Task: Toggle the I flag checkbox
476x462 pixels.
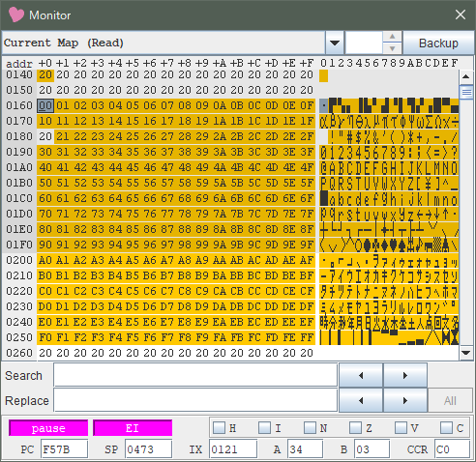Action: (x=264, y=428)
